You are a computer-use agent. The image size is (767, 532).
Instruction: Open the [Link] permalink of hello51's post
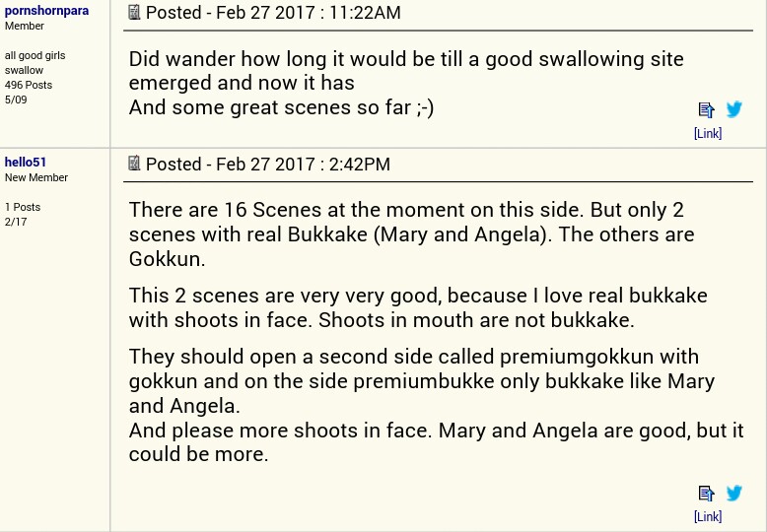tap(707, 516)
